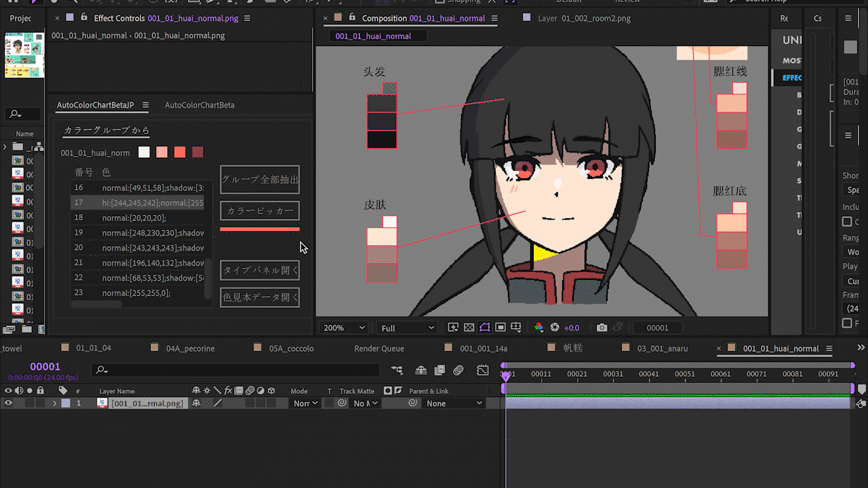Viewport: 868px width, 488px height.
Task: Click the Fast Previews icon
Action: tap(454, 327)
